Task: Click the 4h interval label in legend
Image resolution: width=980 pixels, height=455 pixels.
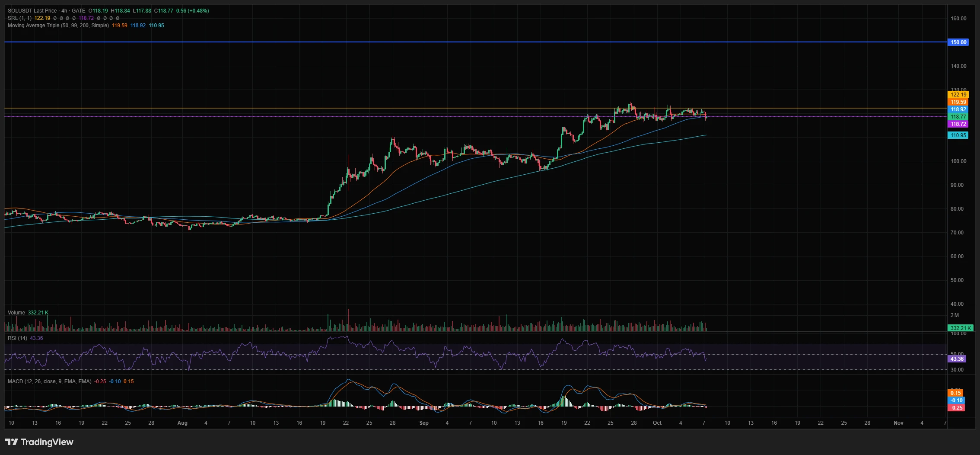Action: click(x=64, y=11)
